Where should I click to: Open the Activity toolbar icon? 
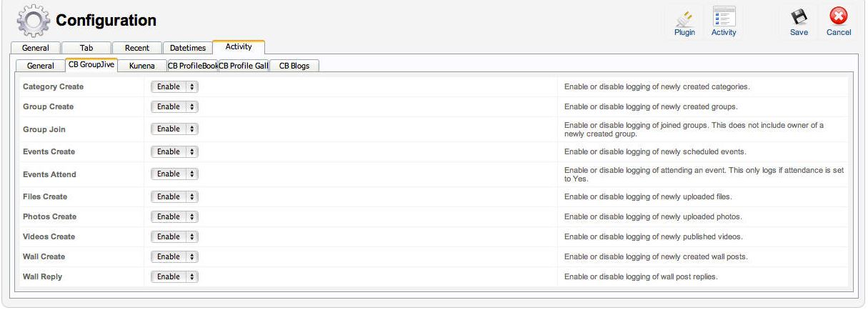point(724,16)
